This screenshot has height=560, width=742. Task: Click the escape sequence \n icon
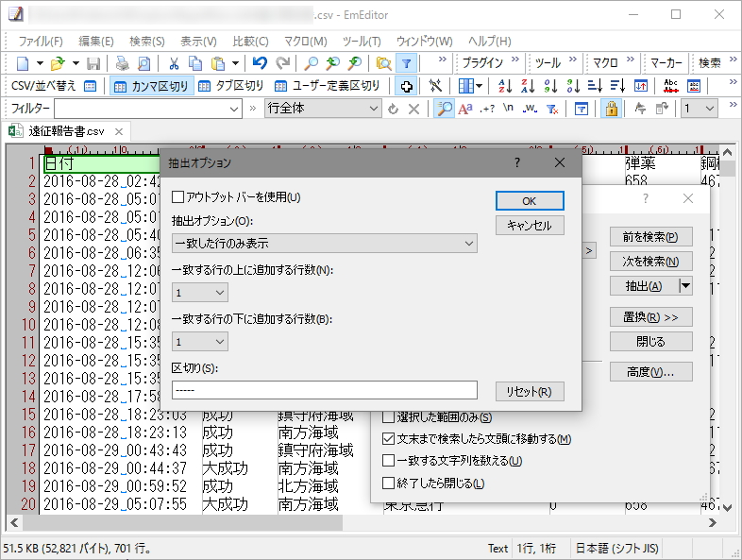pyautogui.click(x=509, y=109)
